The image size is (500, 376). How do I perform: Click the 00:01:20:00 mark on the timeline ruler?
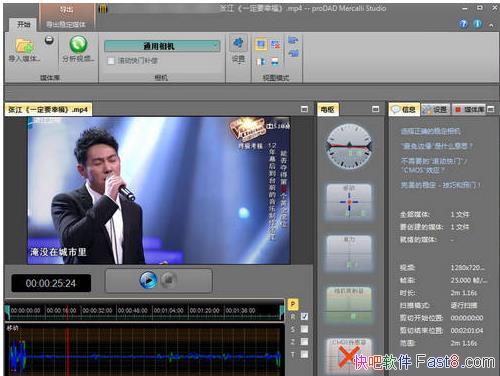204,311
